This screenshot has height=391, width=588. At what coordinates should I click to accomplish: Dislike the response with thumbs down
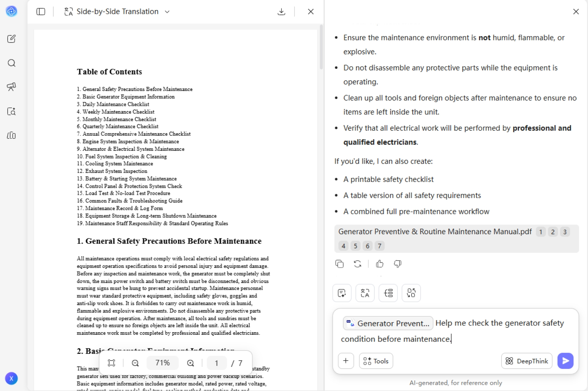[x=398, y=264]
